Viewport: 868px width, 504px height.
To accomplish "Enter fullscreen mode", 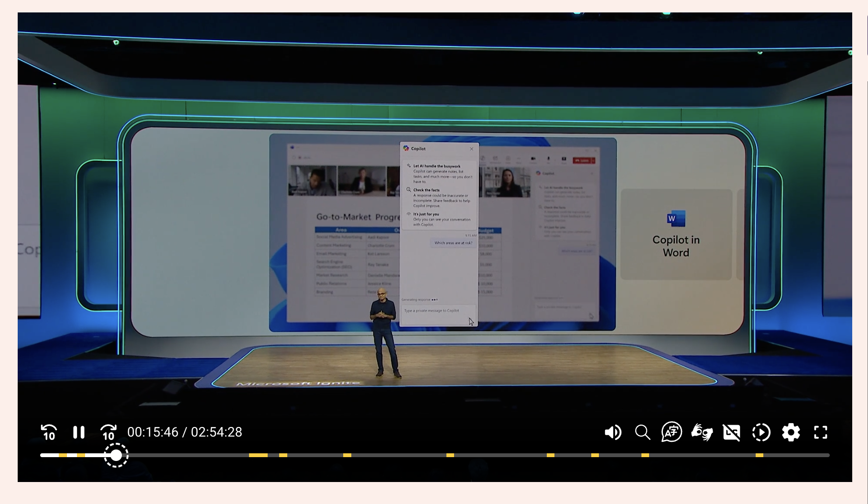I will tap(821, 432).
